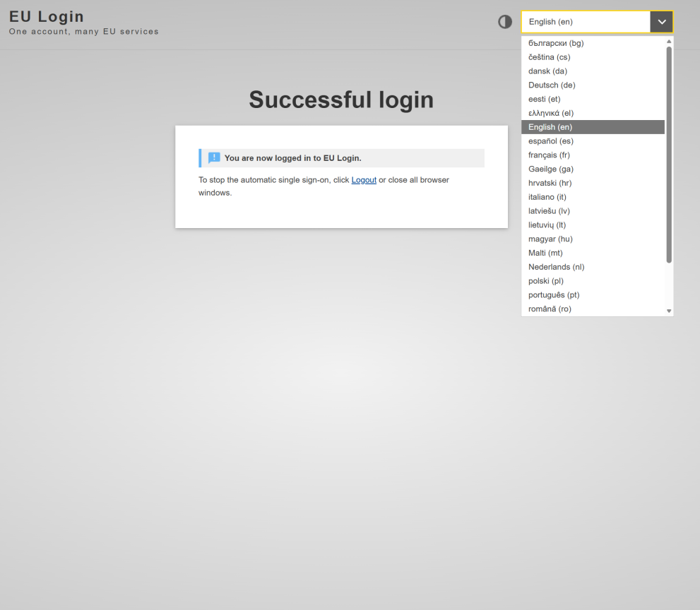Select the highlighted English (en) entry

click(549, 126)
